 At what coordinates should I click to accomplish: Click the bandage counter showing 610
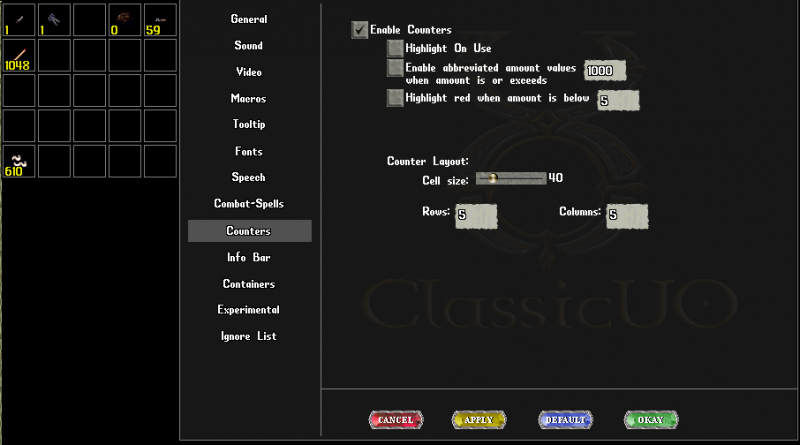click(19, 161)
